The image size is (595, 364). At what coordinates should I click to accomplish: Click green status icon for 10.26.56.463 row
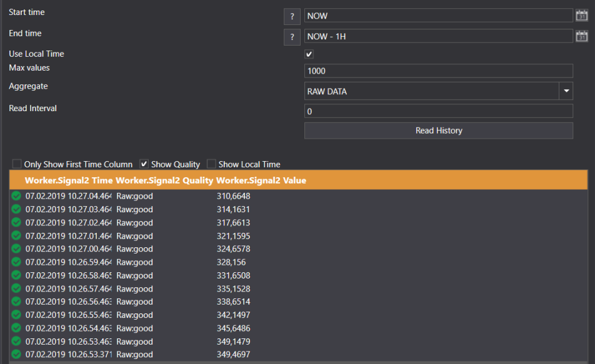[16, 302]
